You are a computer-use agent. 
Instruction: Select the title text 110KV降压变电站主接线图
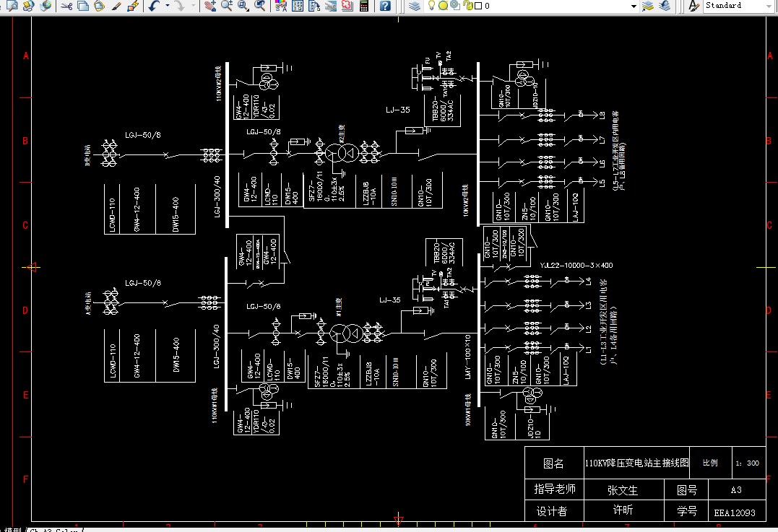pos(636,463)
